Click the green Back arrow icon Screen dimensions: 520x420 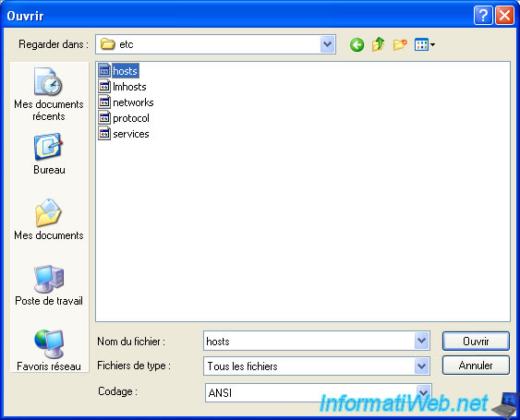tap(357, 44)
